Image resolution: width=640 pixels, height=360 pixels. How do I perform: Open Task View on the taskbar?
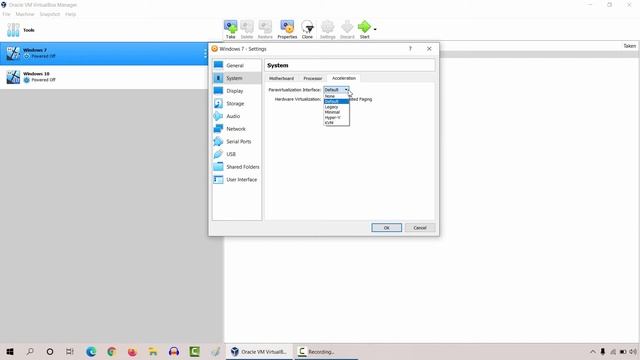coord(70,351)
